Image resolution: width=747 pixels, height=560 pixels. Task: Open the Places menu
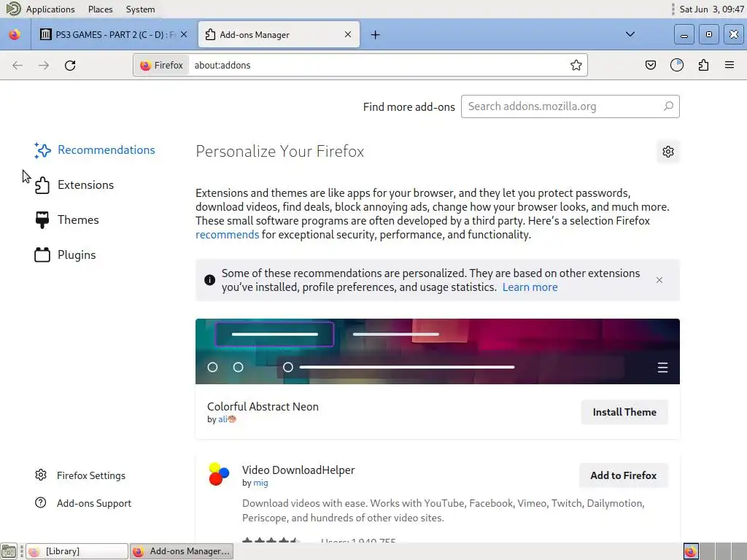(100, 9)
